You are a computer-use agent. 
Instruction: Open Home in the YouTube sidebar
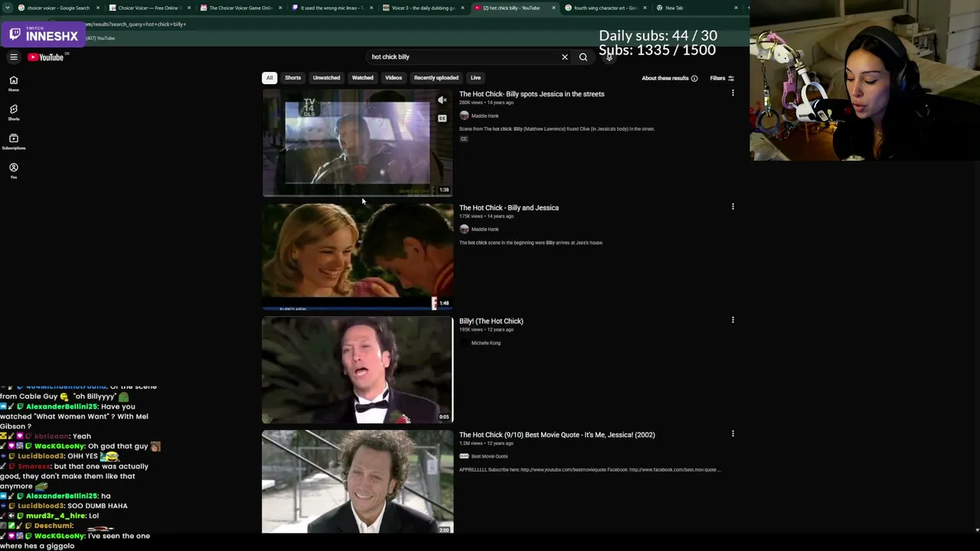point(14,83)
